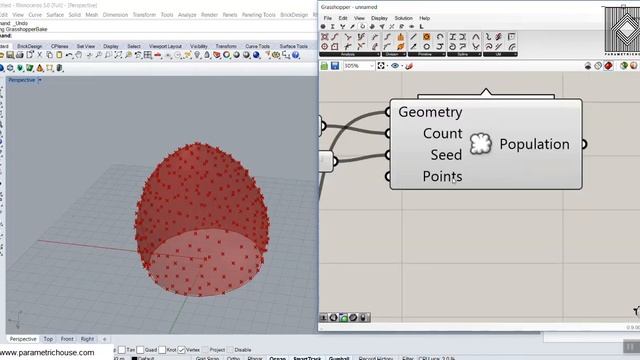640x360 pixels.
Task: Uncheck the Vertex osnap checkbox
Action: click(182, 350)
